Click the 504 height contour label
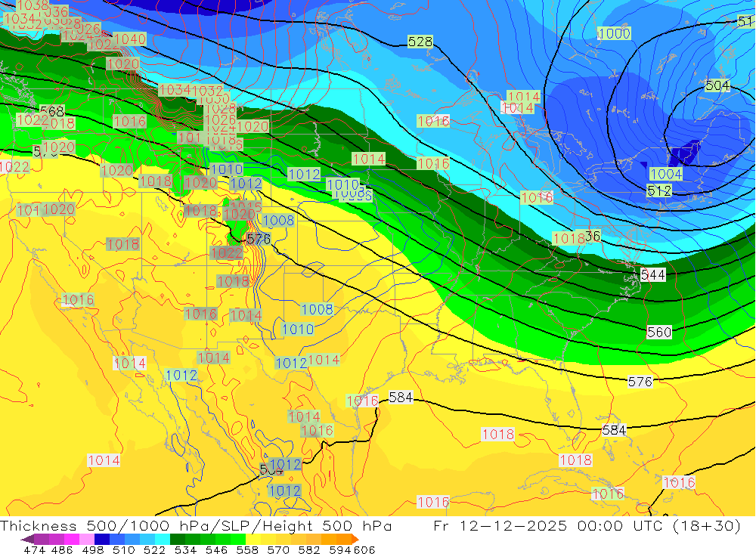 717,86
